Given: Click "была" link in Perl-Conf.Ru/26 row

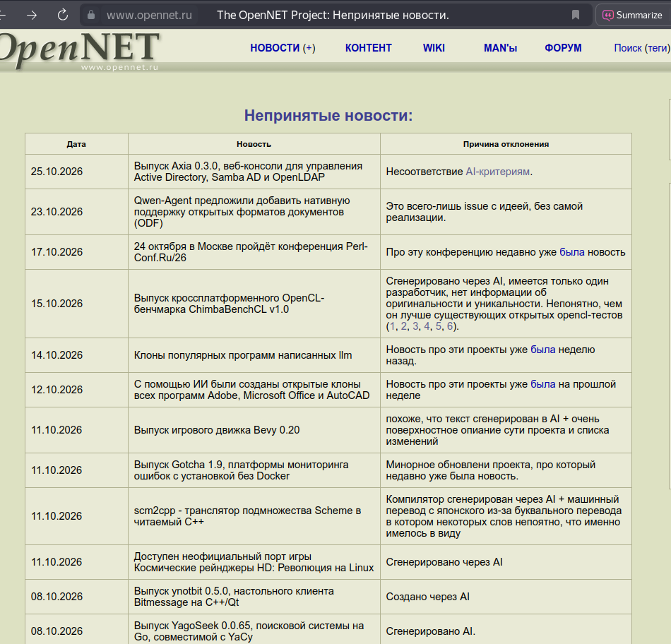Looking at the screenshot, I should [571, 252].
